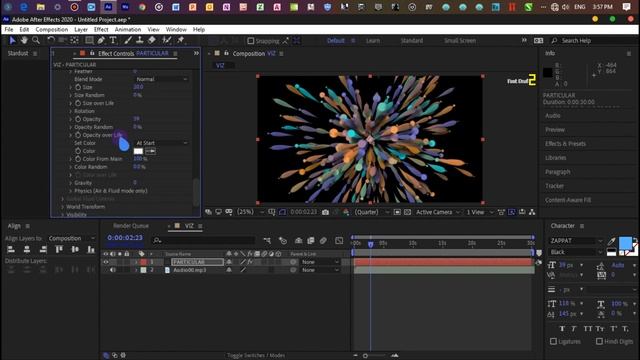Screen dimensions: 640x360
Task: Click the All Caps TT button
Action: point(588,329)
